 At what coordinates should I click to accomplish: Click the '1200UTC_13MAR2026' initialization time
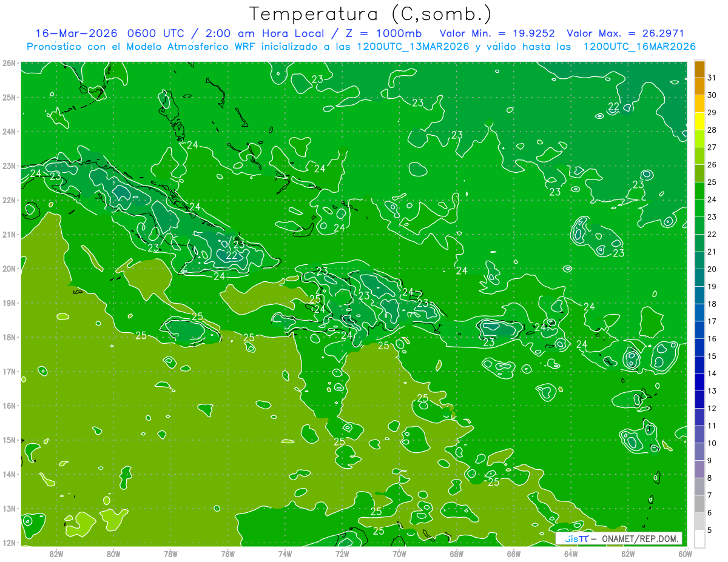[x=412, y=47]
